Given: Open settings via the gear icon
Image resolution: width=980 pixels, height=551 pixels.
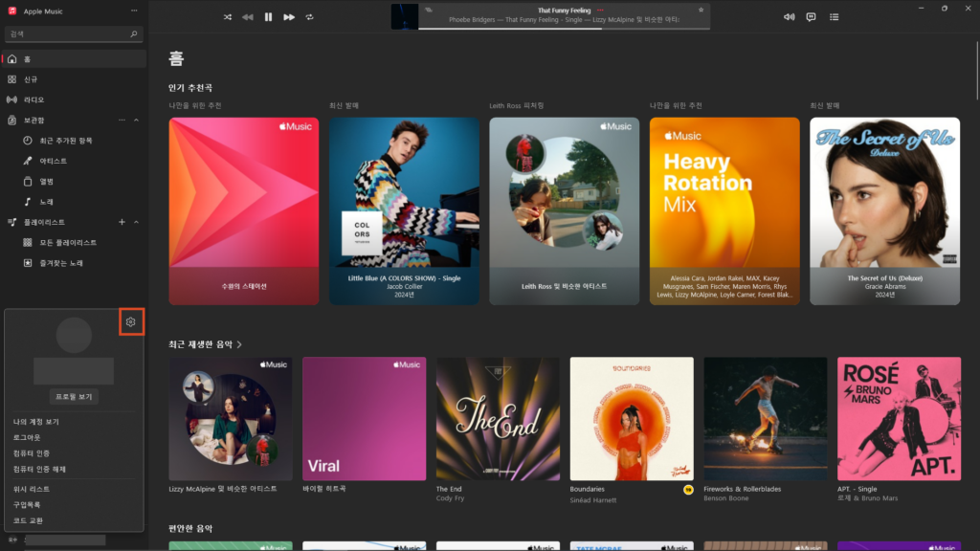Looking at the screenshot, I should (x=131, y=321).
